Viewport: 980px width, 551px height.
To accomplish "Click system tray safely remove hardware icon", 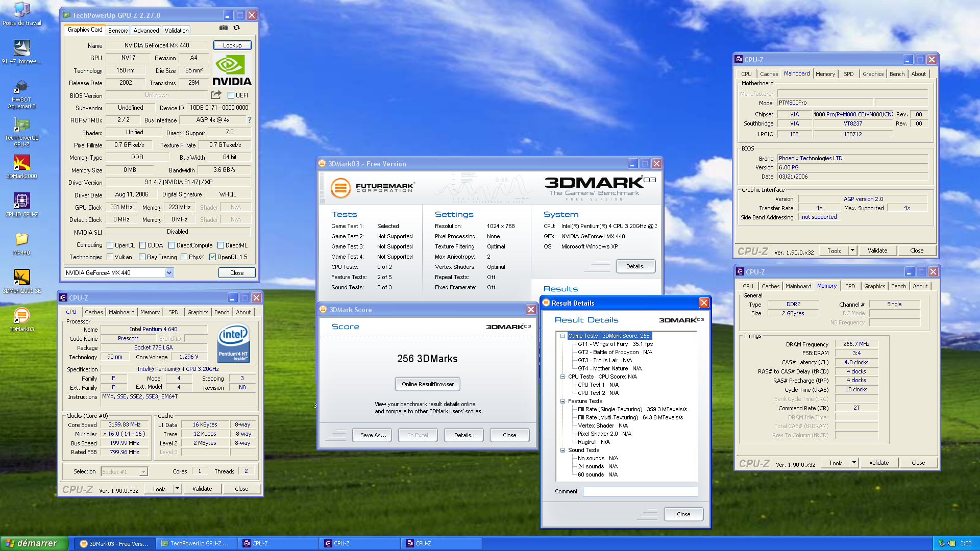I will (942, 543).
